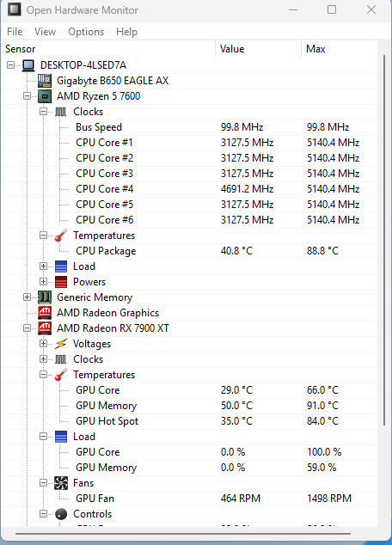Select the Bus Speed row

tap(189, 127)
